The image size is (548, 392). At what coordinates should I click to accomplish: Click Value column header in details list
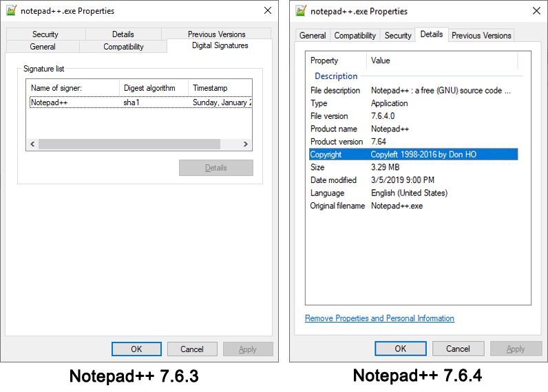point(442,61)
